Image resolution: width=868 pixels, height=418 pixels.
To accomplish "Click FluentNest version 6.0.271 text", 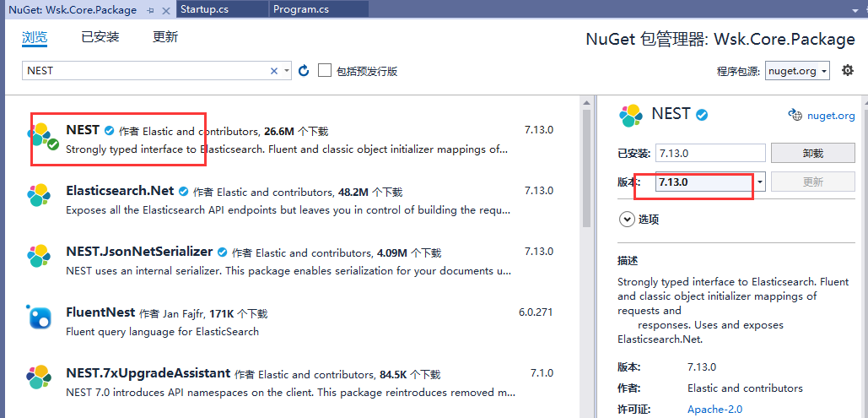I will point(536,312).
